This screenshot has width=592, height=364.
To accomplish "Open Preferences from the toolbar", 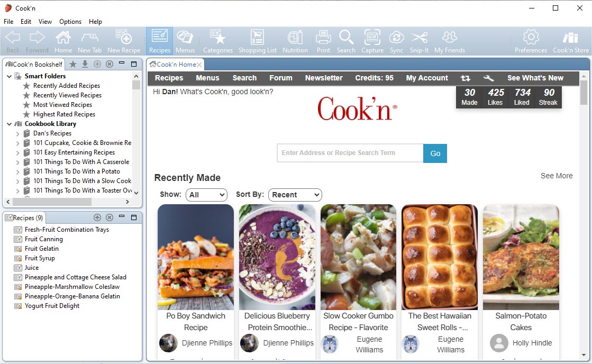I will point(531,41).
